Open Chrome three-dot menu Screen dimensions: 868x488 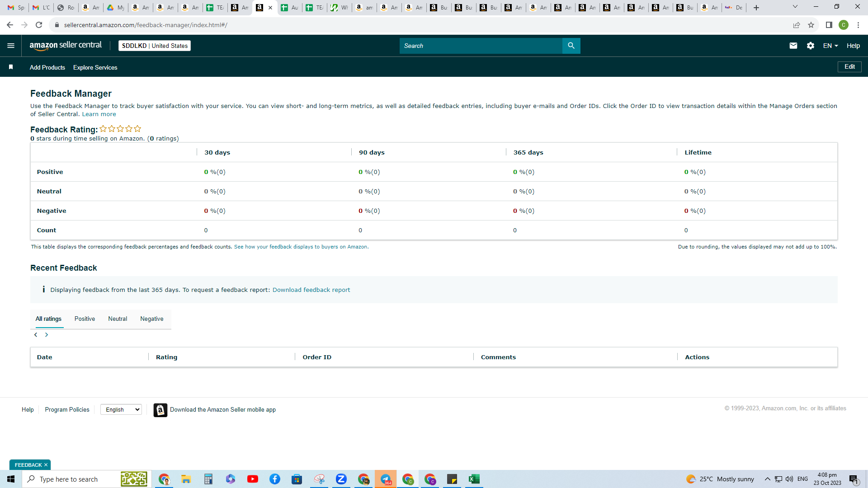click(858, 25)
